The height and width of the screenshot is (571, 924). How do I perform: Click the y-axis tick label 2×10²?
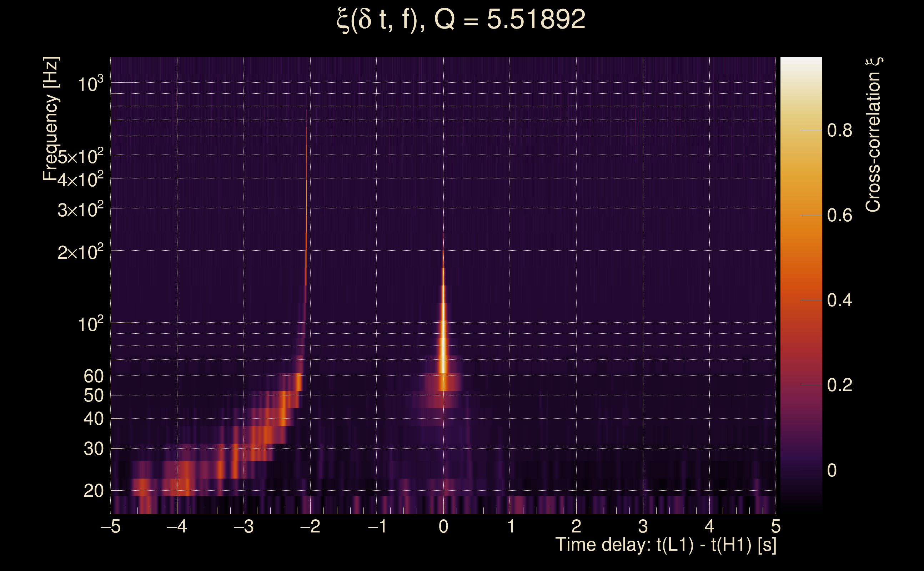pos(80,252)
